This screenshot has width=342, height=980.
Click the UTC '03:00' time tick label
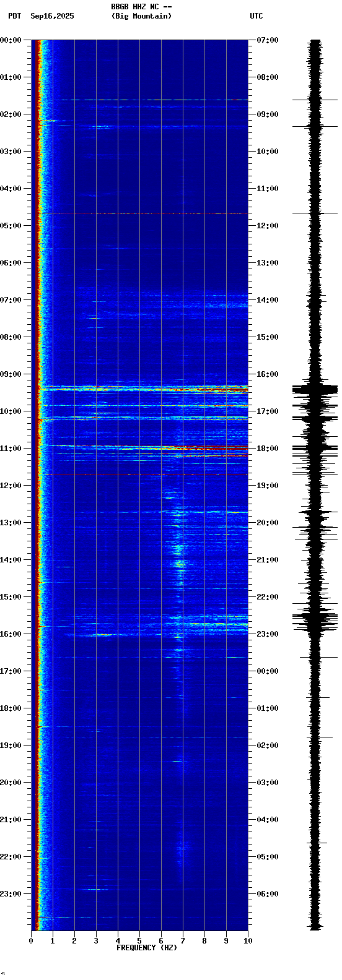[x=268, y=783]
